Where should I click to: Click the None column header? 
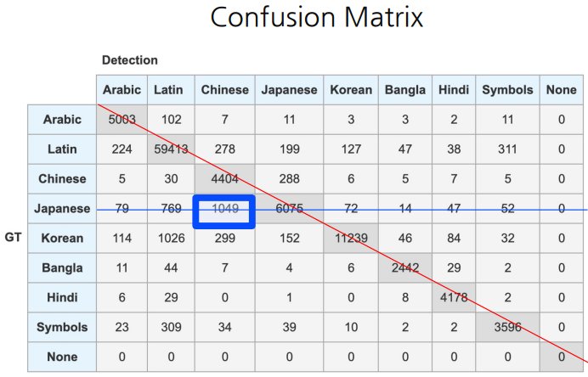click(x=562, y=90)
